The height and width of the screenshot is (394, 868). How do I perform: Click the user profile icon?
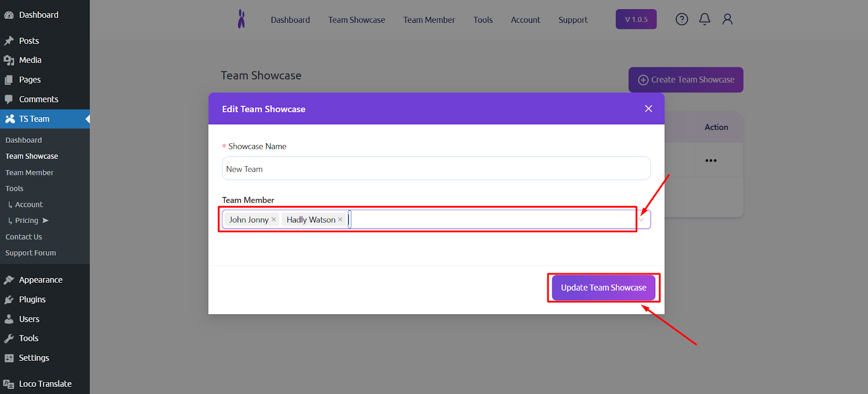(727, 20)
